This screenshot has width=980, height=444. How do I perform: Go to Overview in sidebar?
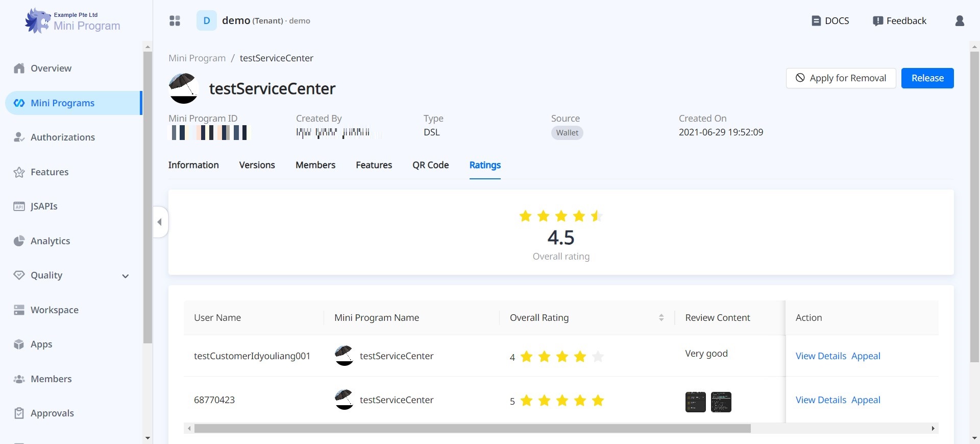51,68
